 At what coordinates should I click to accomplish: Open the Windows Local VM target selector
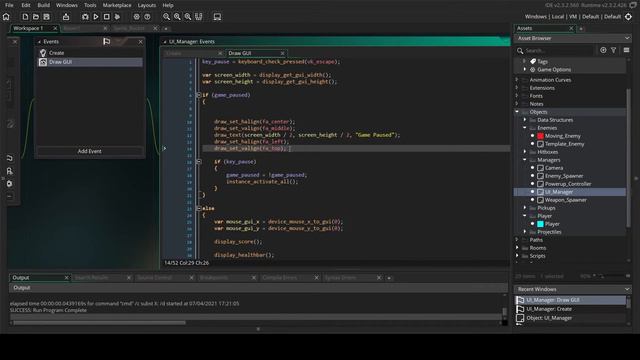point(573,17)
